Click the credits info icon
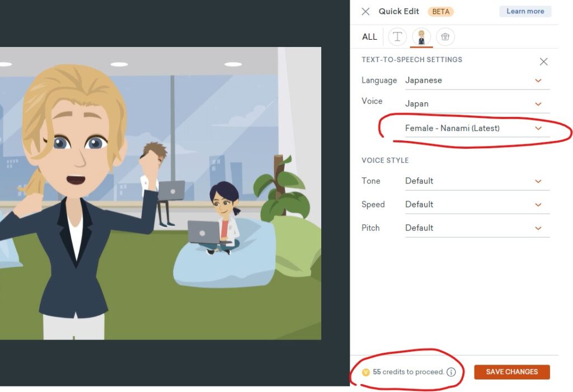 tap(452, 372)
